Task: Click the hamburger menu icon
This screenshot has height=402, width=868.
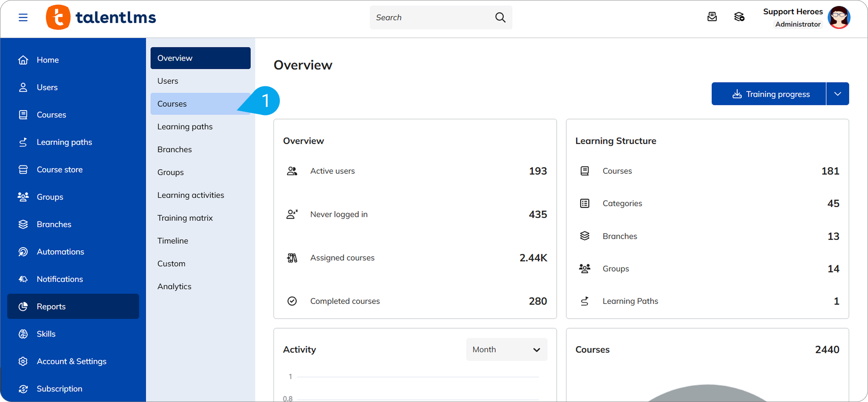Action: (x=23, y=17)
